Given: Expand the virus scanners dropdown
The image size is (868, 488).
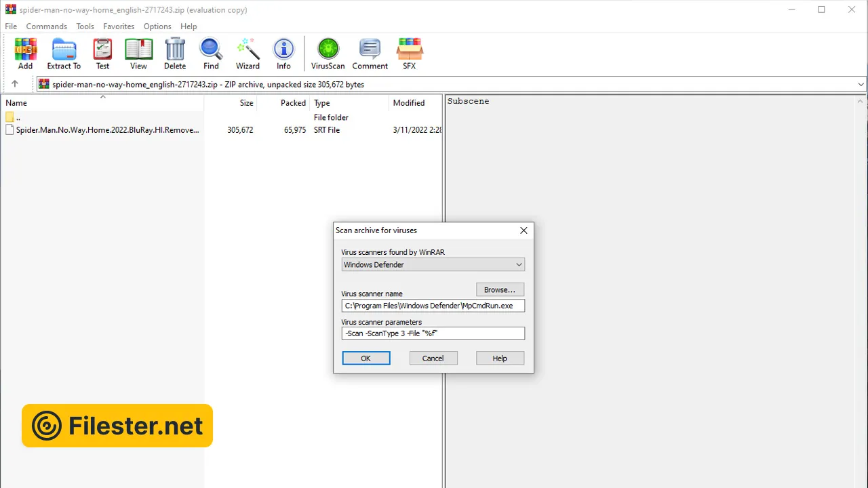Looking at the screenshot, I should pos(519,265).
